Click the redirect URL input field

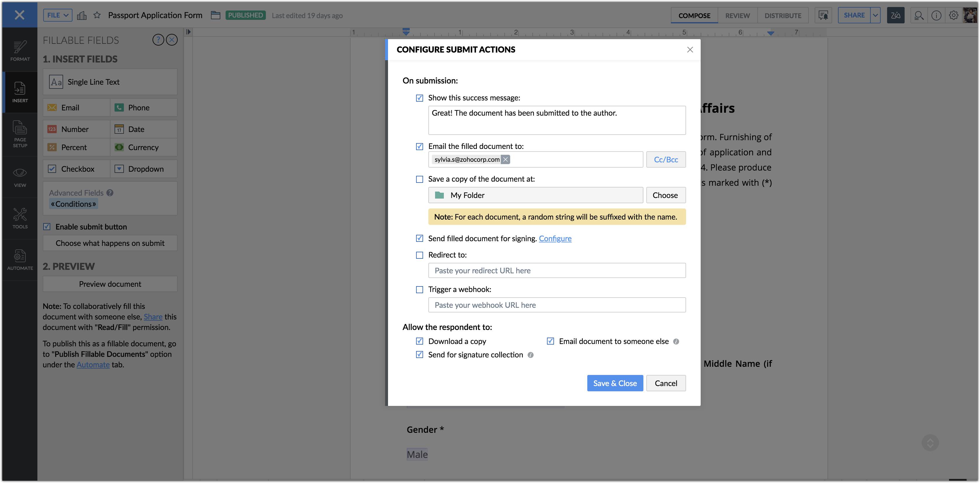pyautogui.click(x=557, y=270)
